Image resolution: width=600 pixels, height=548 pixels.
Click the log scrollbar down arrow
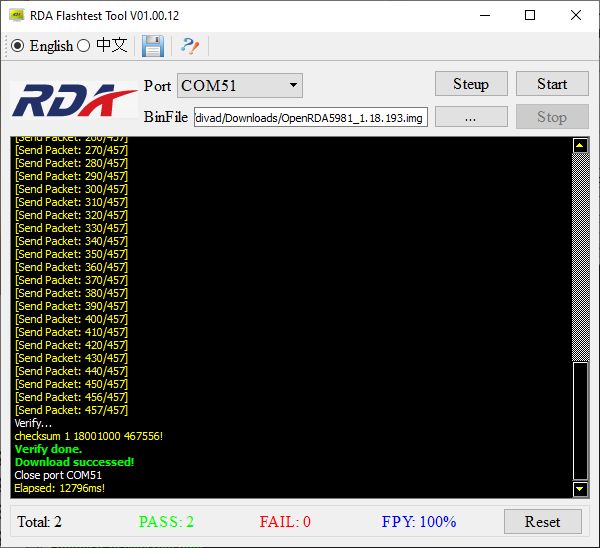tap(580, 489)
